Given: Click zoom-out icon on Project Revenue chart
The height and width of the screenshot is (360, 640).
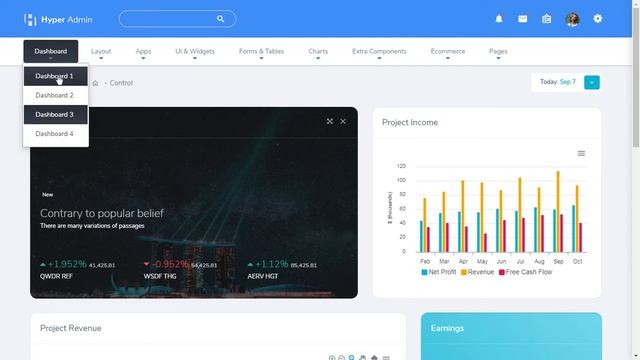Looking at the screenshot, I should pyautogui.click(x=342, y=358).
